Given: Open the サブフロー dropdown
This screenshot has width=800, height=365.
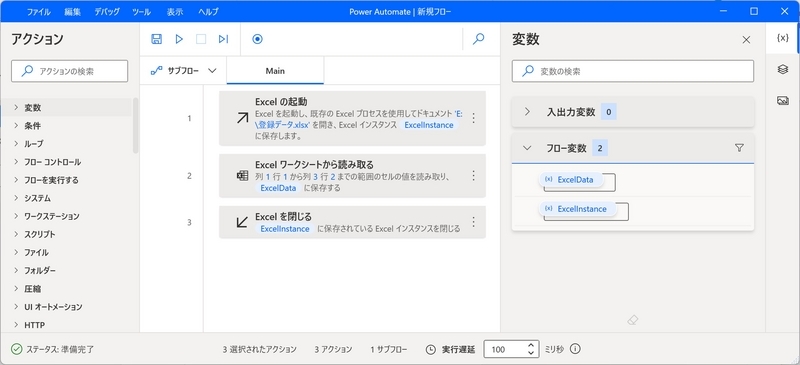Looking at the screenshot, I should (x=184, y=71).
